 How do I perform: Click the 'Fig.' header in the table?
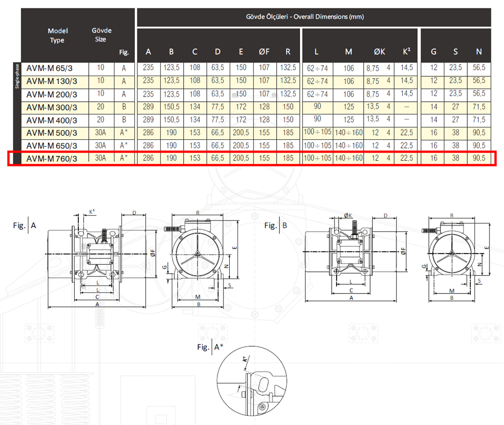pos(124,52)
